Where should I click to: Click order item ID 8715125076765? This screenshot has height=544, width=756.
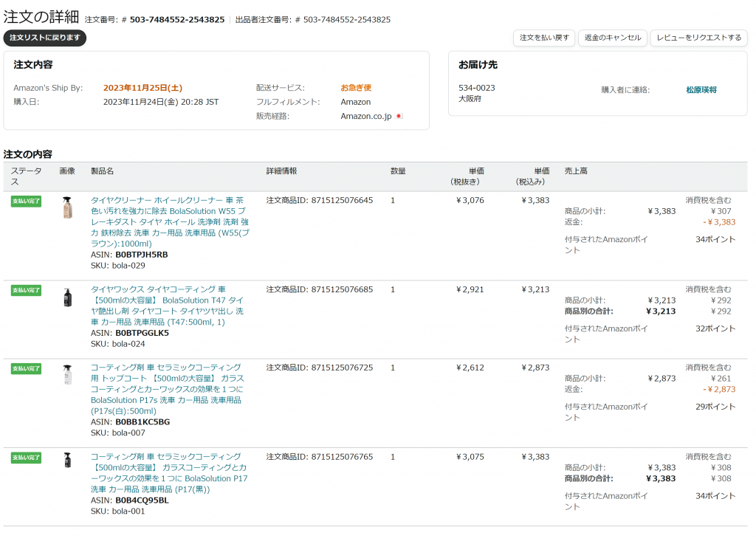pos(342,457)
